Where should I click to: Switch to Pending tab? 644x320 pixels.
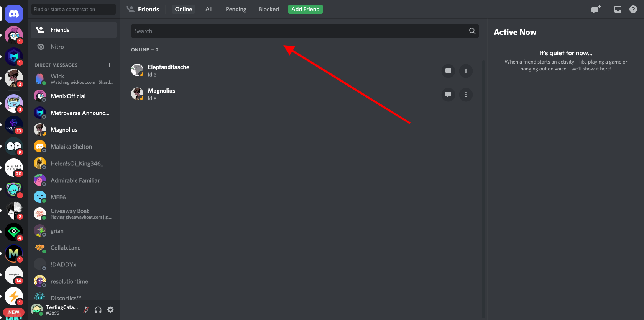[x=236, y=9]
